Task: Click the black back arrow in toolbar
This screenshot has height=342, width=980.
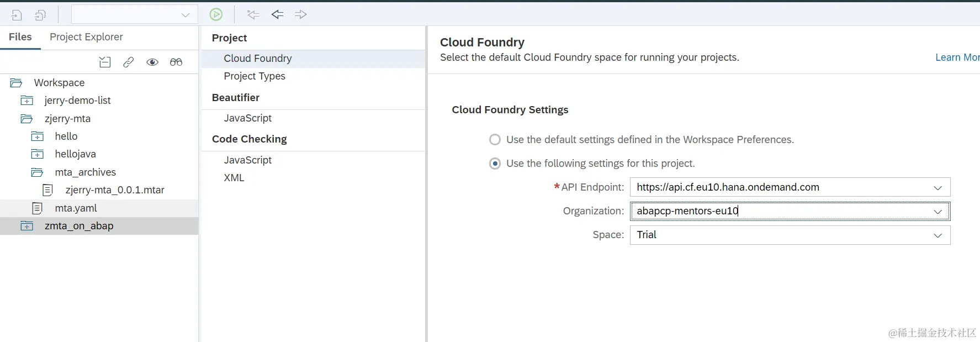Action: point(277,14)
